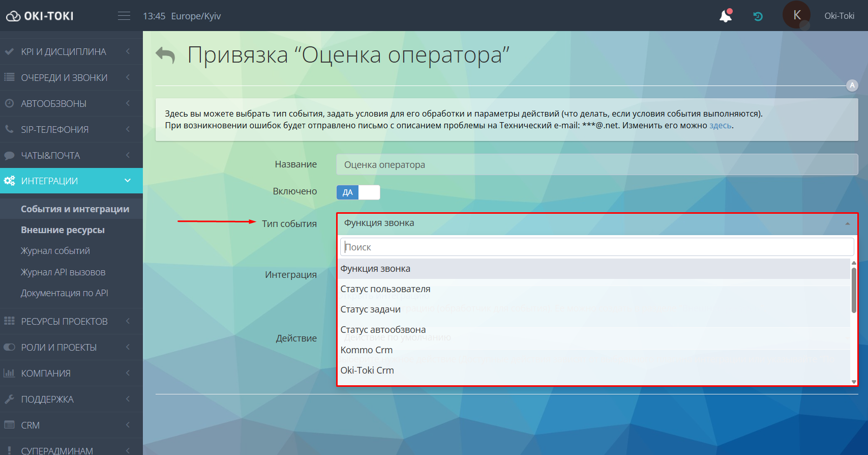Click the user avatar with letter K
This screenshot has width=868, height=455.
click(x=796, y=15)
